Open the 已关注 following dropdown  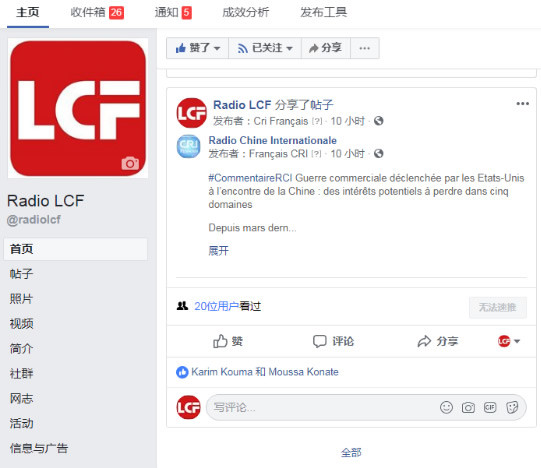point(265,48)
